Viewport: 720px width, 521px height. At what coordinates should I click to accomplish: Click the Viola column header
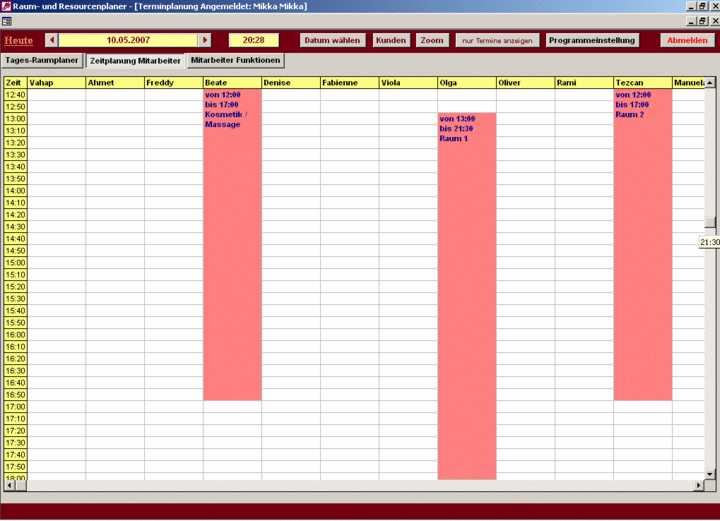coord(408,83)
